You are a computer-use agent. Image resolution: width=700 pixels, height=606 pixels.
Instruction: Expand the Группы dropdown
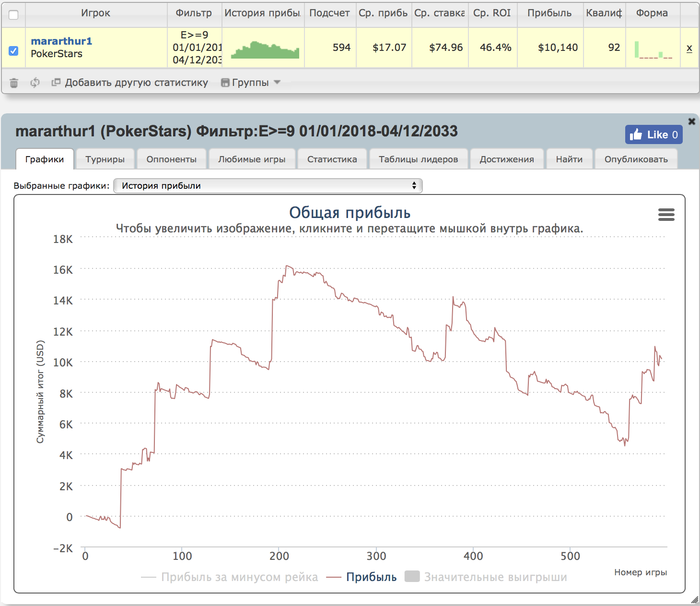point(251,83)
